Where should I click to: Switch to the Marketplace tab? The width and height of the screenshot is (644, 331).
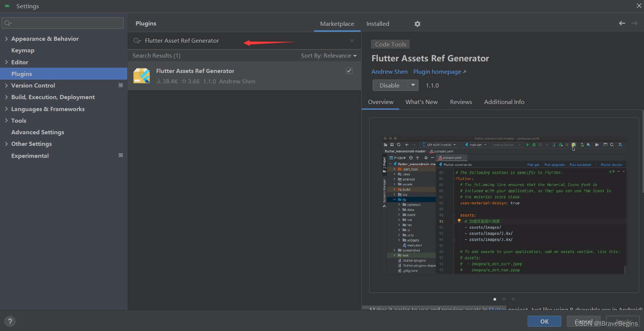click(x=337, y=24)
